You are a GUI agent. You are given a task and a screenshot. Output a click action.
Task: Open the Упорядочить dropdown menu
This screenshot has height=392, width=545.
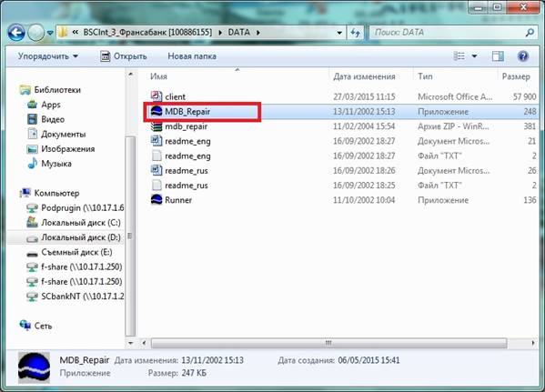click(x=48, y=56)
